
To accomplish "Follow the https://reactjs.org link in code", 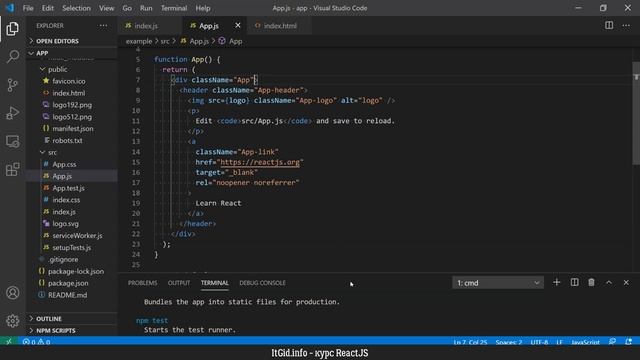I will click(260, 162).
